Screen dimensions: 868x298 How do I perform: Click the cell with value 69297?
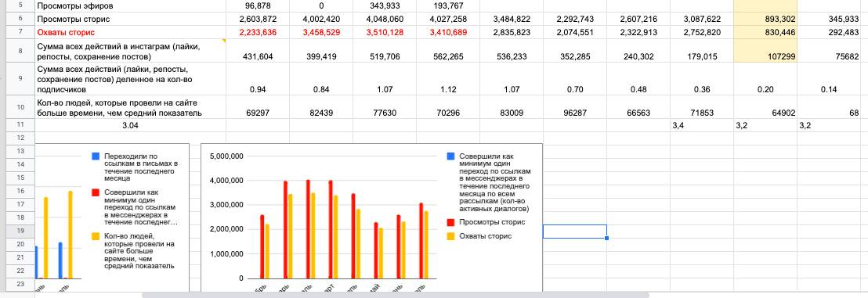(x=258, y=113)
